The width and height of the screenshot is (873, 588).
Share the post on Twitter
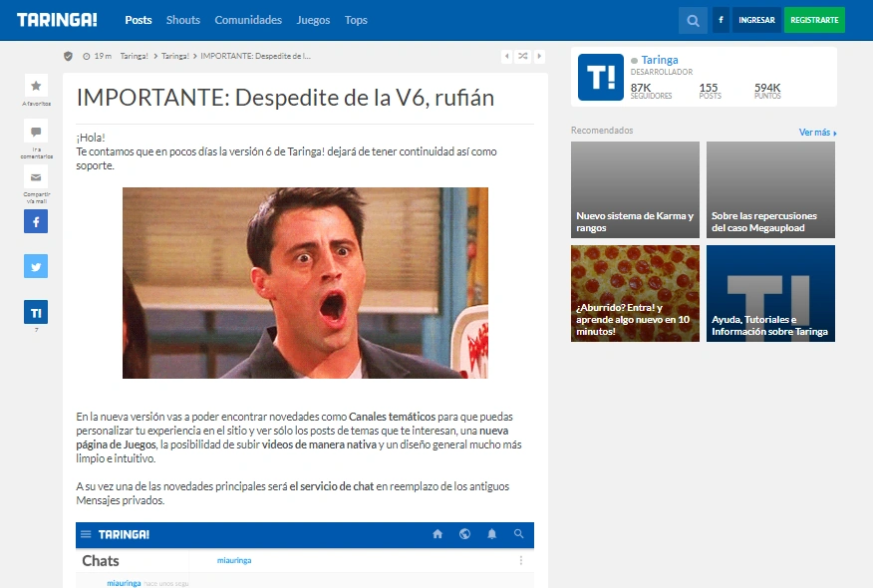coord(36,266)
